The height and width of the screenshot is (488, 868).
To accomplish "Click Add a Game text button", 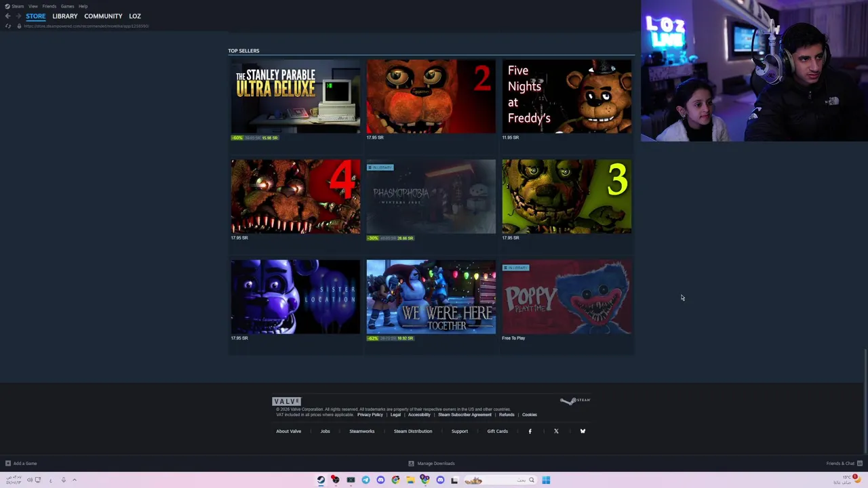I will 25,464.
